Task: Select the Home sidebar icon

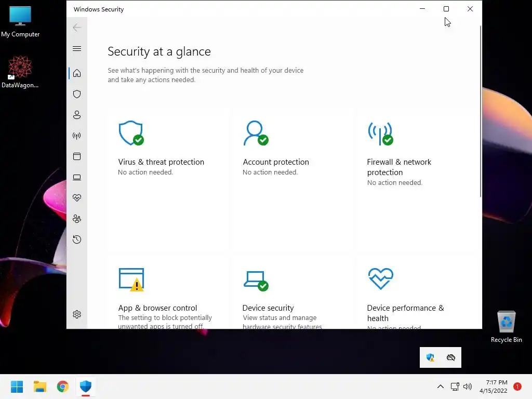Action: pos(77,73)
